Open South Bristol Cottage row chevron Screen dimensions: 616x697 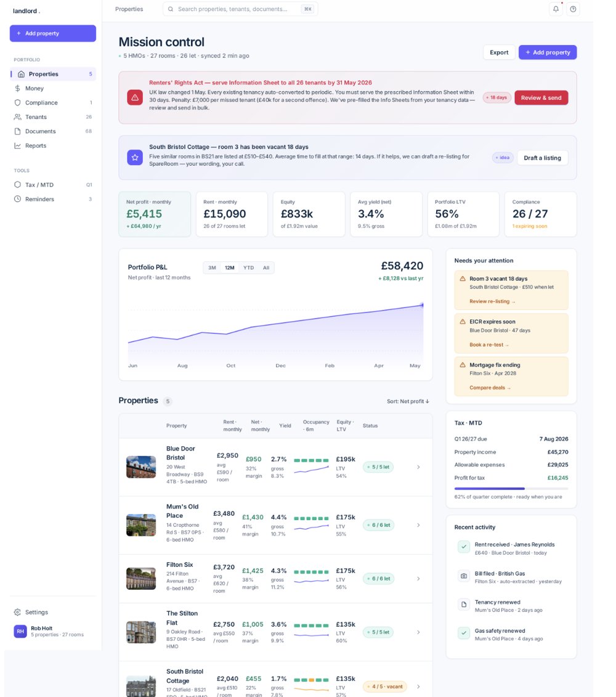pyautogui.click(x=418, y=687)
